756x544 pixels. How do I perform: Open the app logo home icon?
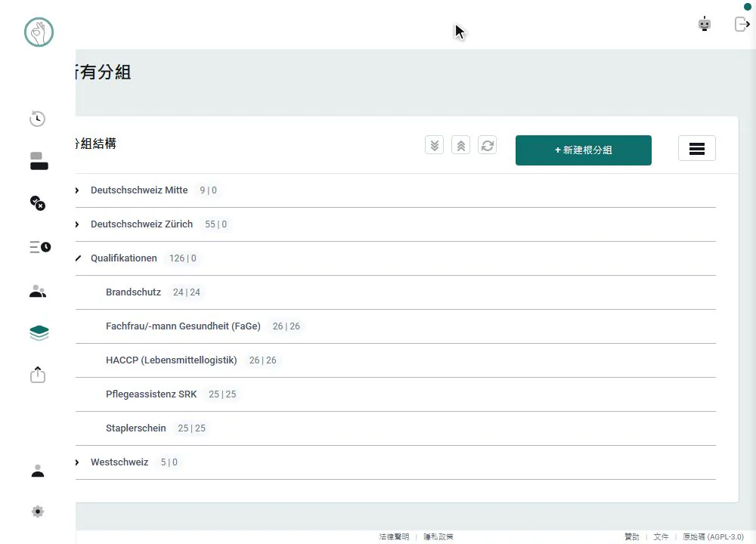click(x=39, y=32)
